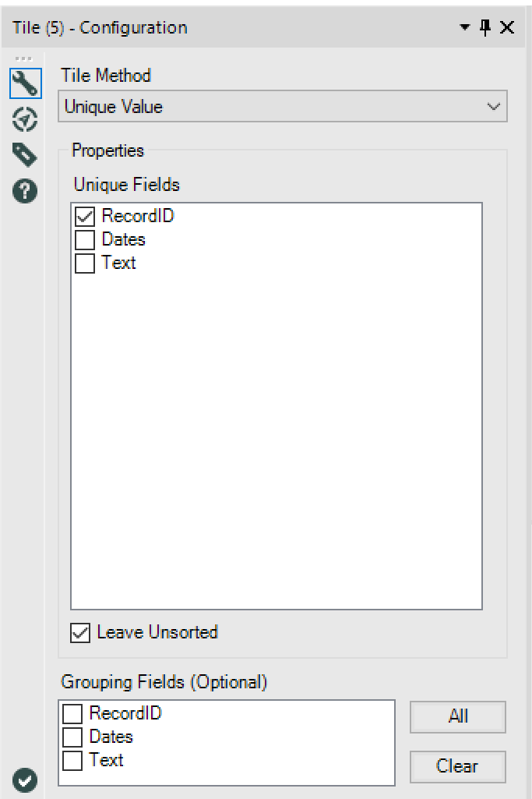Click the All button for grouping fields
532x799 pixels.
(x=457, y=717)
